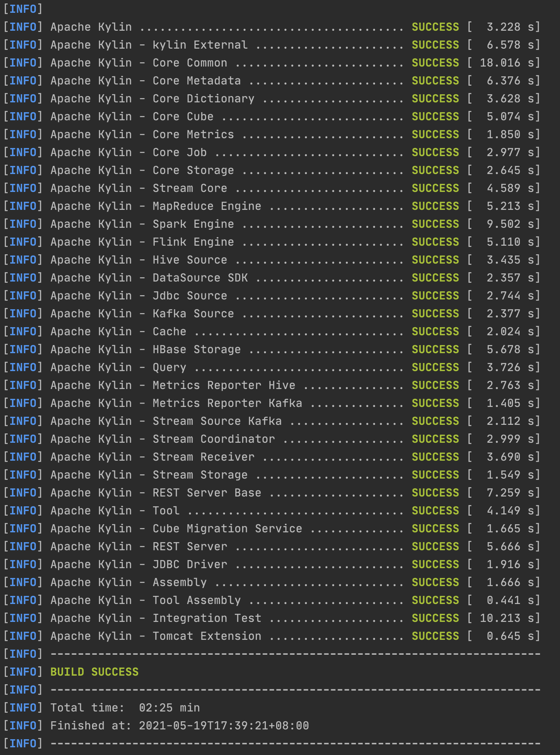Click the 'Metrics Reporter Hive' module name

click(x=224, y=385)
